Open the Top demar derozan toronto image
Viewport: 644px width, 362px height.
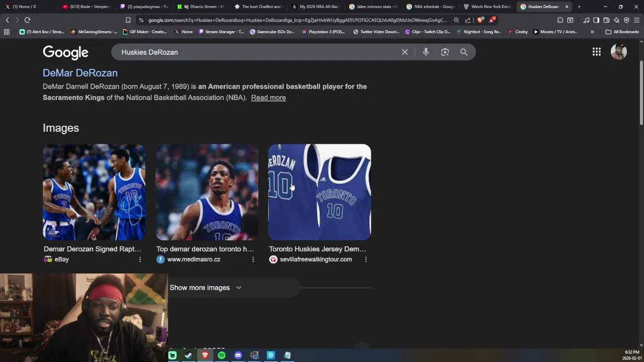coord(207,192)
